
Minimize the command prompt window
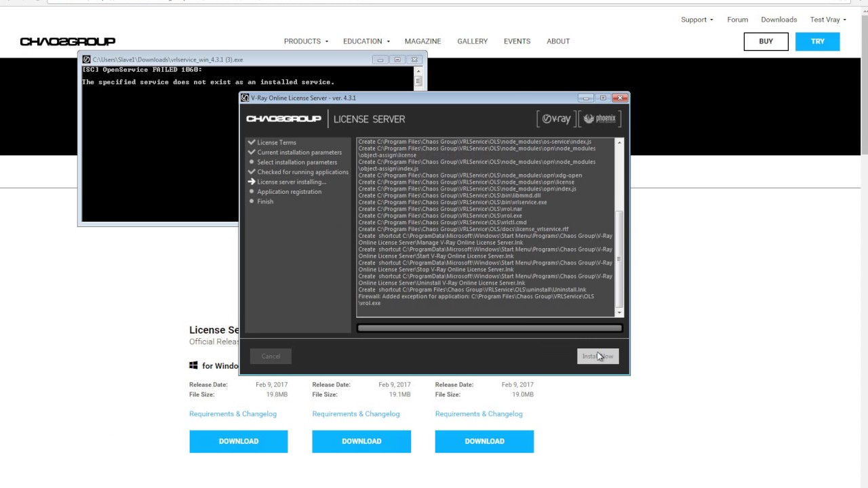pos(380,60)
